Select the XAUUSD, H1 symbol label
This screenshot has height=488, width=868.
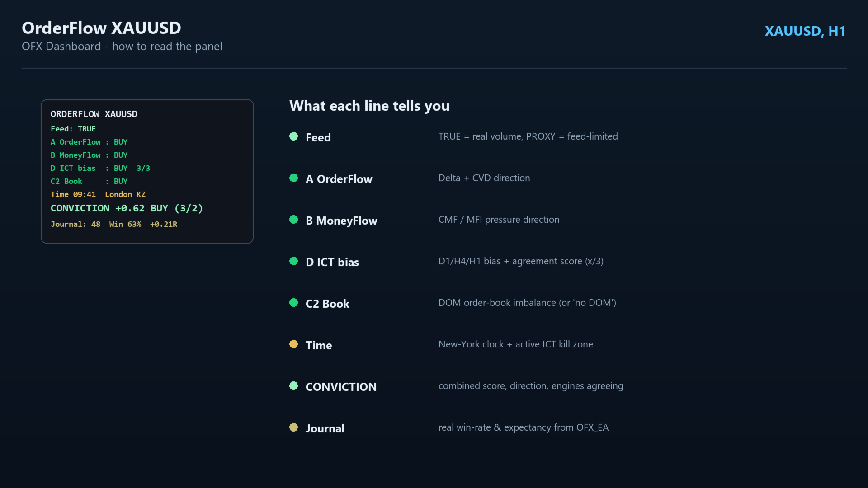(805, 31)
